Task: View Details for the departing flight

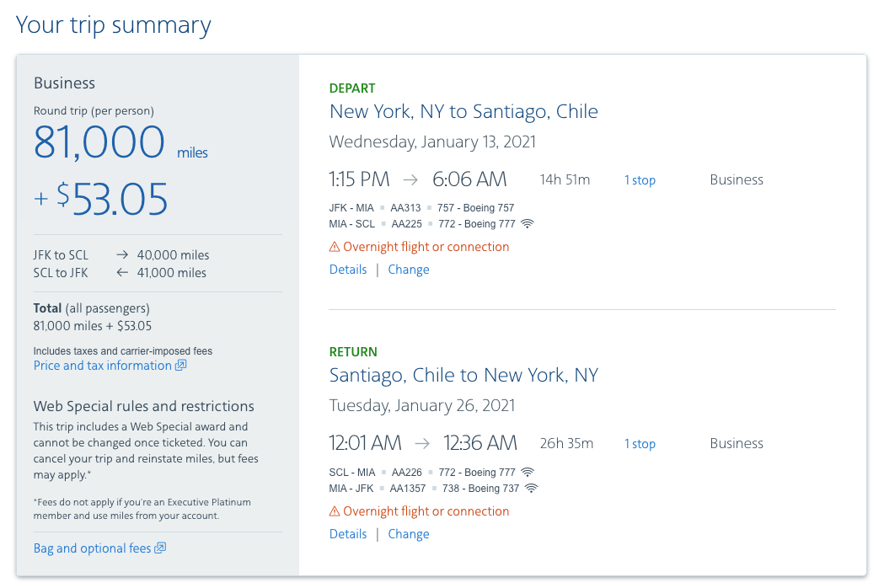Action: (x=348, y=270)
